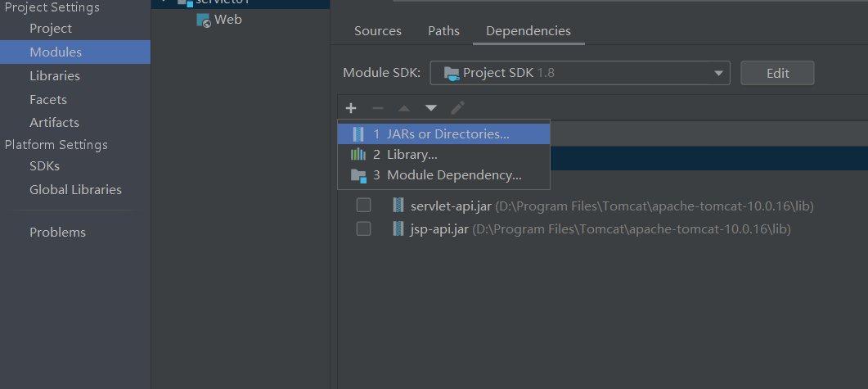Pick Module Dependency from popup menu

(x=453, y=175)
